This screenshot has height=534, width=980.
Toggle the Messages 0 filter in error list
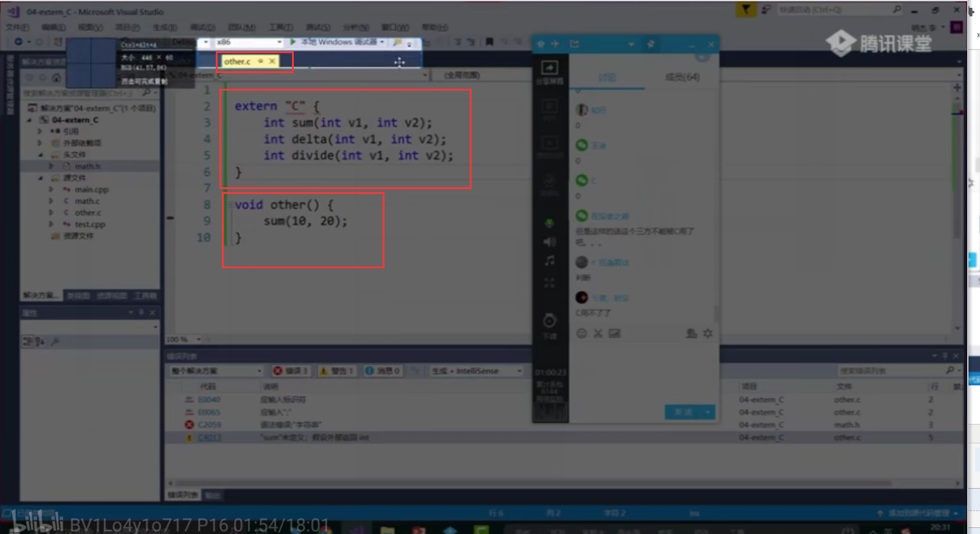pos(383,371)
